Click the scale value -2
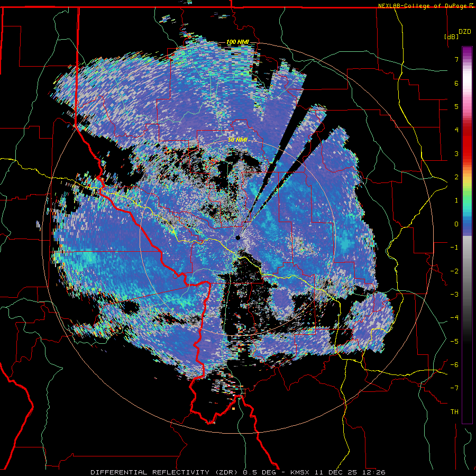Viewport: 476px width, 476px height. (x=454, y=271)
